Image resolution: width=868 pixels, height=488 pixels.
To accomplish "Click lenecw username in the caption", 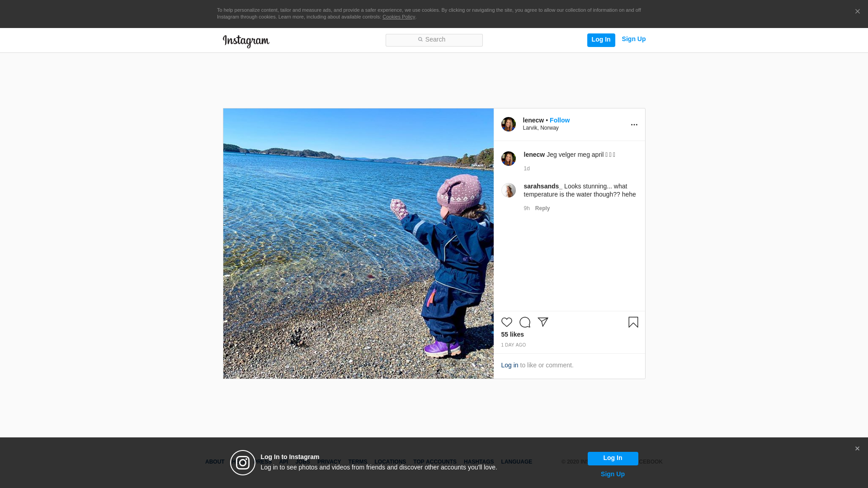I will coord(534,155).
